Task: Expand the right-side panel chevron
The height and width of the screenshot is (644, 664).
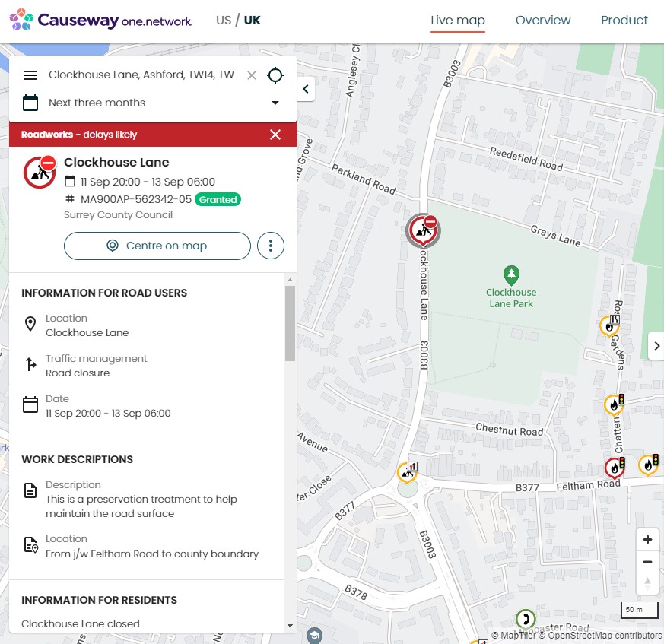Action: tap(656, 346)
